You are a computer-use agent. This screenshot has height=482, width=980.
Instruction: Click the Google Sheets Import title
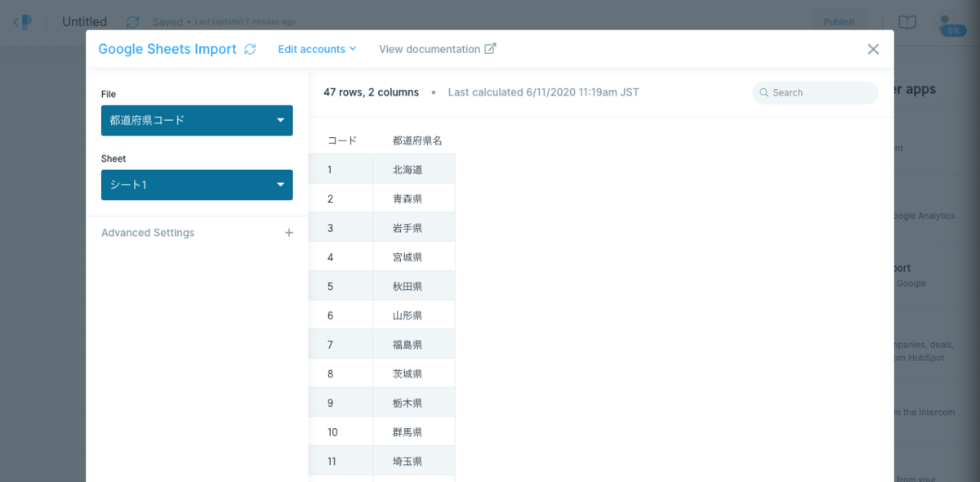coord(167,49)
